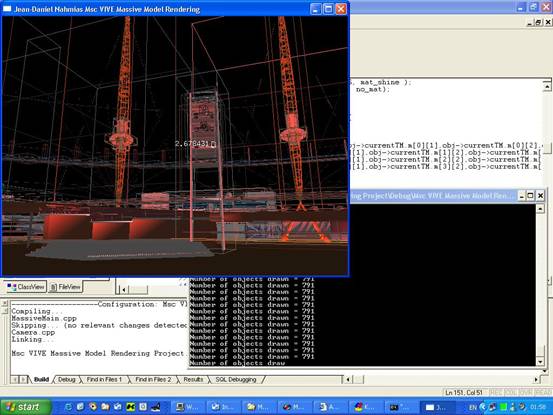Click the output pane docking toggle button
This screenshot has width=553, height=415.
(5, 311)
